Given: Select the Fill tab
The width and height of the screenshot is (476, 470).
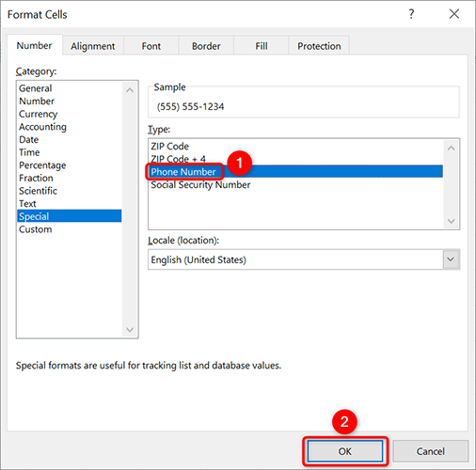Looking at the screenshot, I should point(262,46).
